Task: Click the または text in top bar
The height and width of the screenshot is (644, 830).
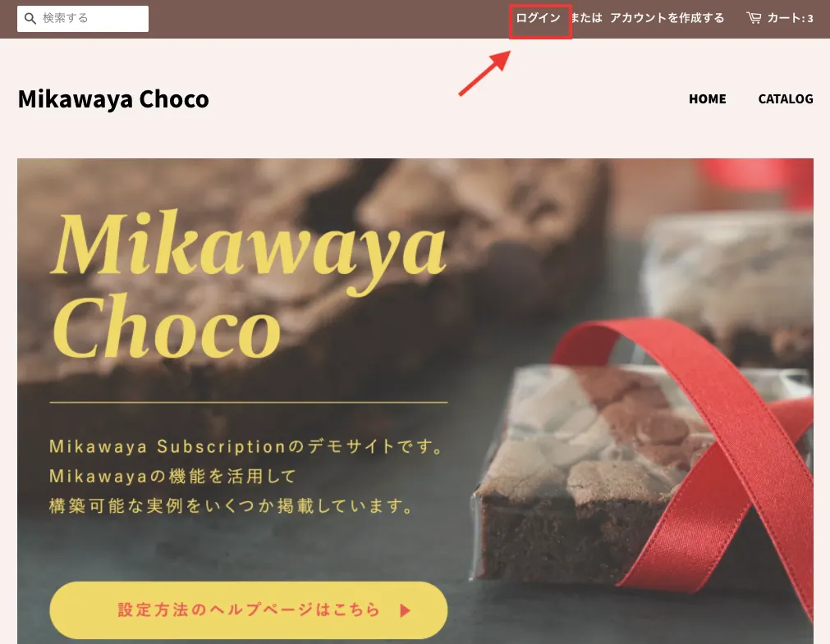Action: pyautogui.click(x=586, y=18)
